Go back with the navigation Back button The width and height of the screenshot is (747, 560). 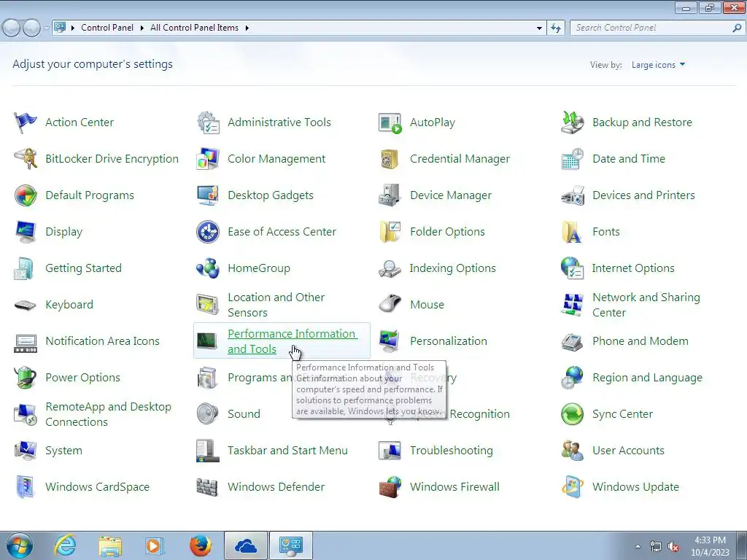pyautogui.click(x=12, y=28)
